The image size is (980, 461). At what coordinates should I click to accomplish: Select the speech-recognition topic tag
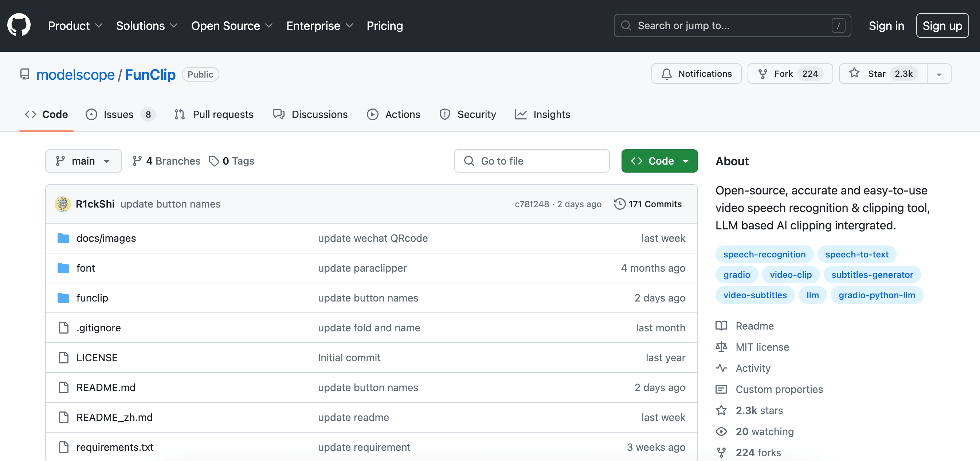point(764,254)
